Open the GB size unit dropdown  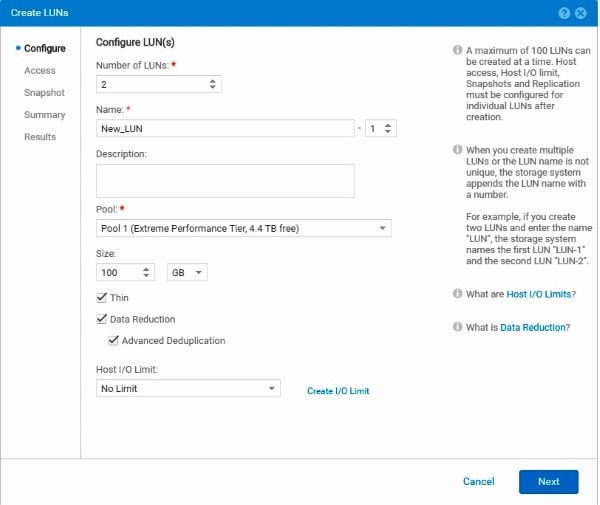[x=188, y=272]
